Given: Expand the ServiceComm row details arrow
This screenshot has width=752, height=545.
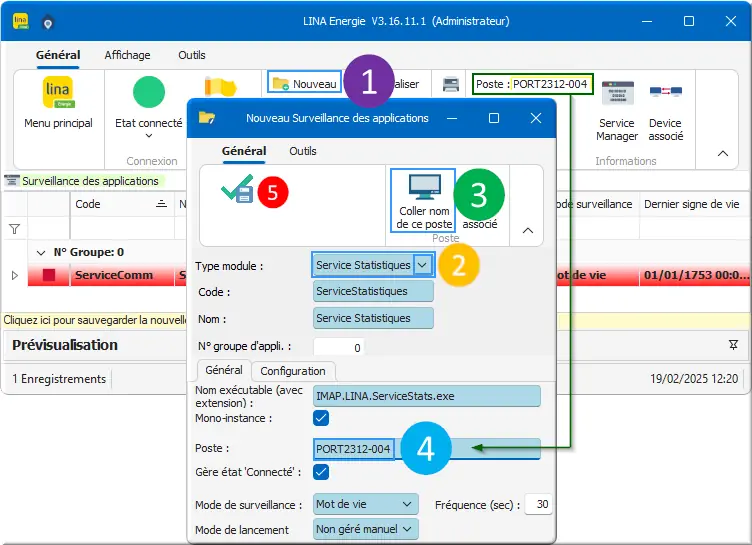Looking at the screenshot, I should [x=14, y=275].
